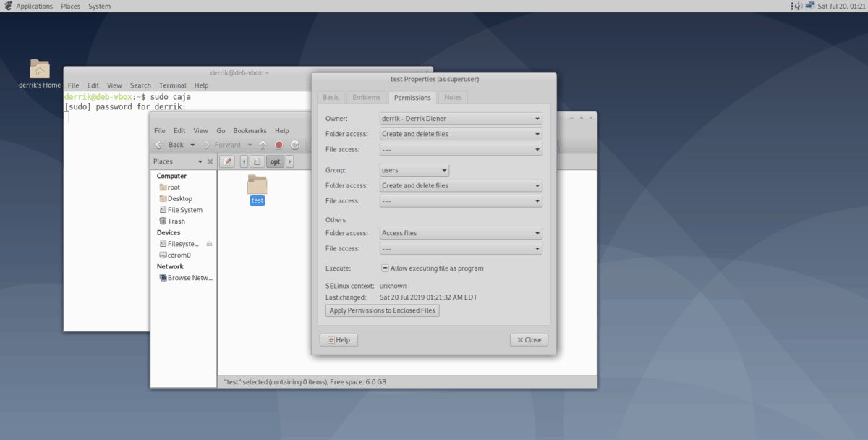Viewport: 868px width, 440px height.
Task: Toggle Allow executing file as program checkbox
Action: [x=386, y=268]
